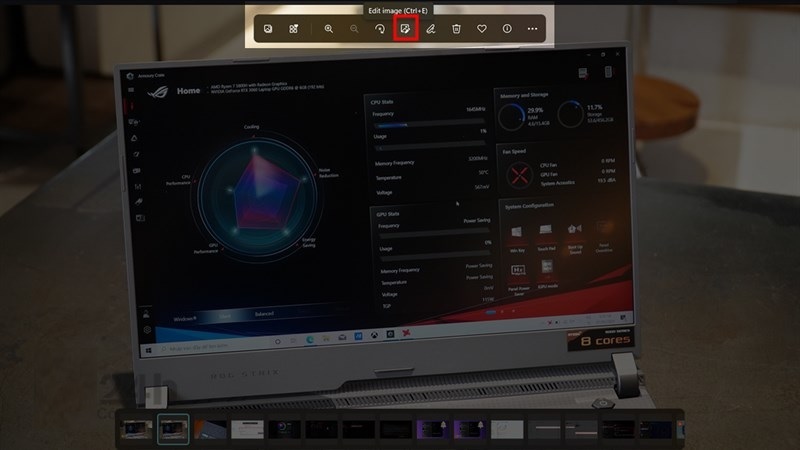Viewport: 800px width, 450px height.
Task: Show file info with the info icon
Action: tap(507, 29)
